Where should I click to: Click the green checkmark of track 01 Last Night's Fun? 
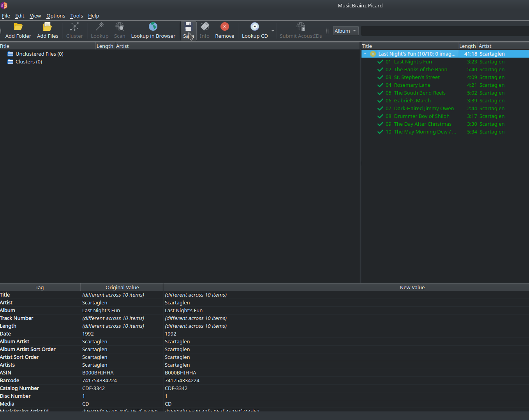coord(381,62)
